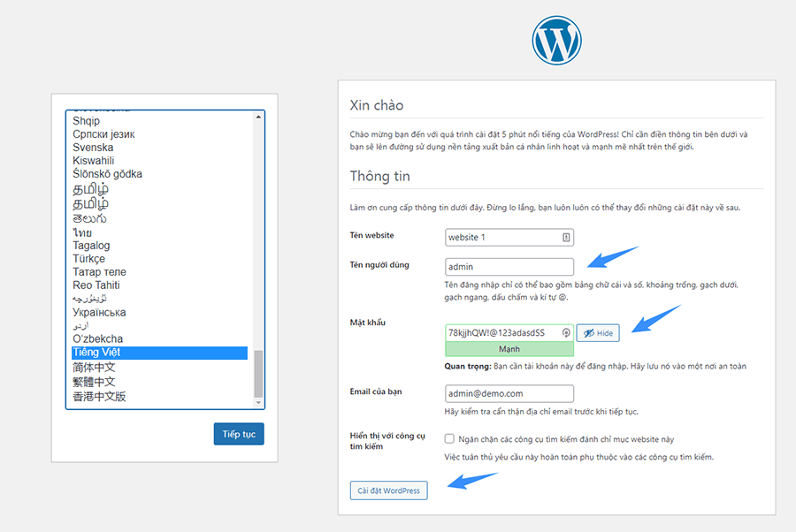Click the icon inside the password field

pyautogui.click(x=565, y=333)
